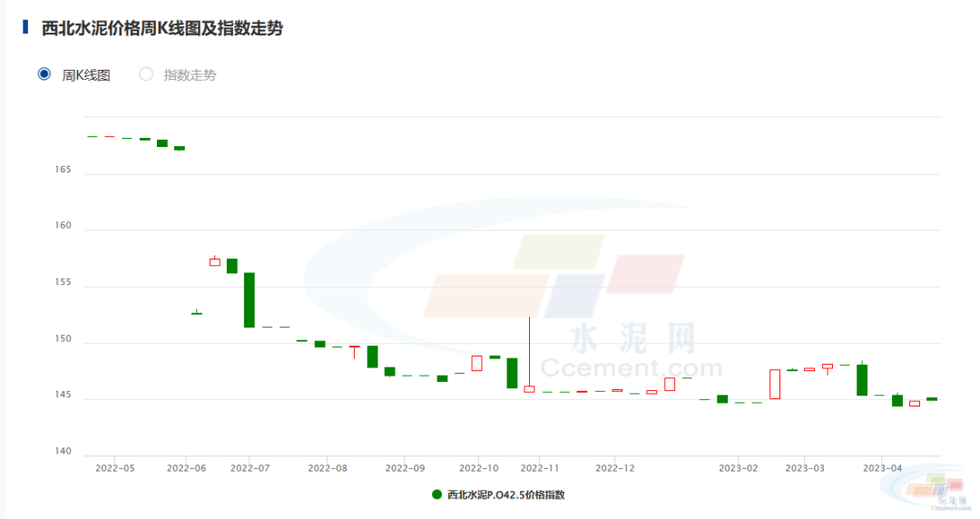Select the 指数走势 radio button

(146, 74)
